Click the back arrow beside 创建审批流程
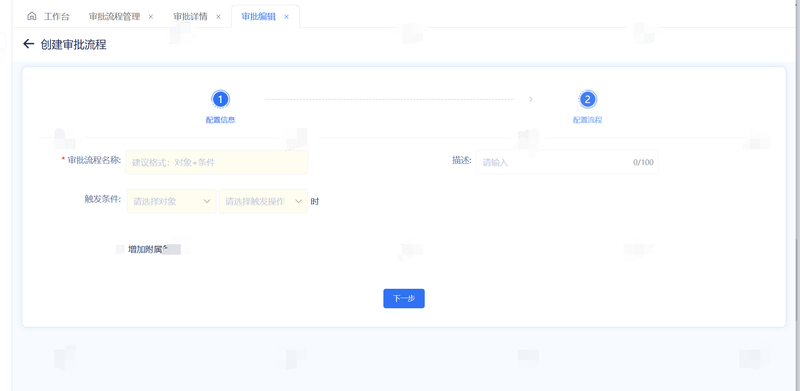 29,44
